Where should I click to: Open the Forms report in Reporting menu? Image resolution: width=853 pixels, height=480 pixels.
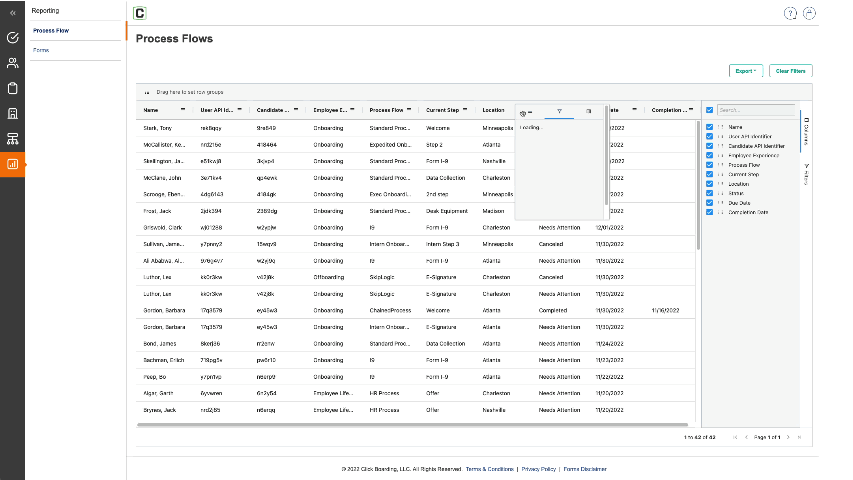41,49
